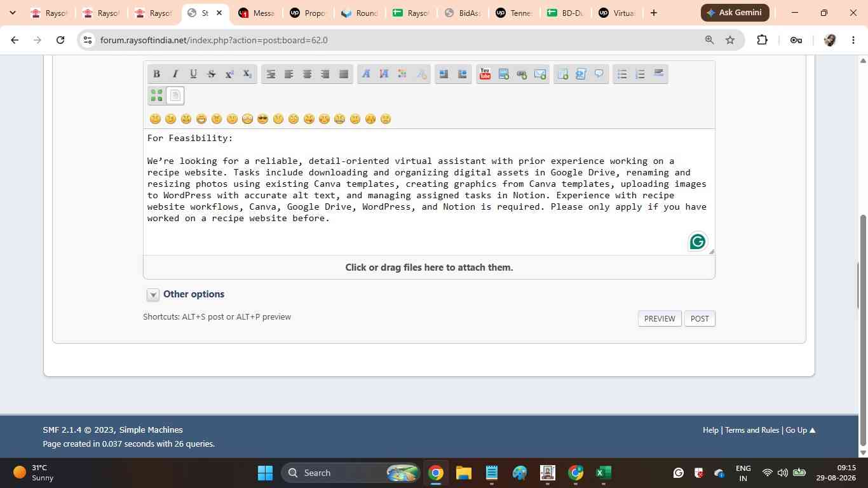Toggle italic formatting in editor
Image resolution: width=868 pixels, height=488 pixels.
pyautogui.click(x=175, y=74)
